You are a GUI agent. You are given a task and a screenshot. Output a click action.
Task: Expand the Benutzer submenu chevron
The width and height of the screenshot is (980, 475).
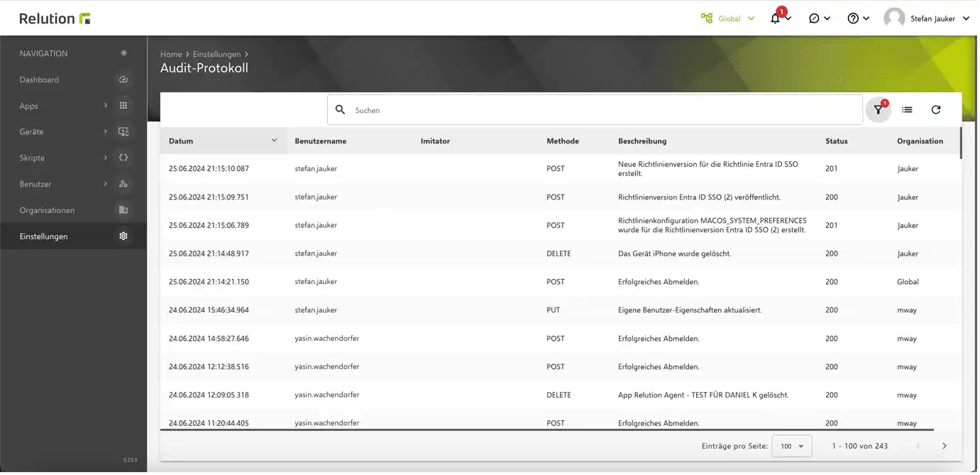pos(106,184)
